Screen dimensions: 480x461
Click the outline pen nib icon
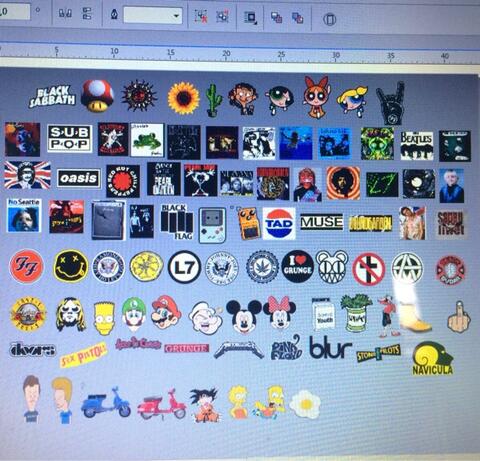pyautogui.click(x=114, y=14)
